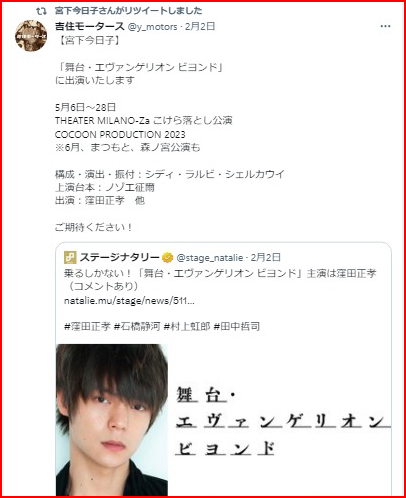Click the quoted tweet's 2月2日 timestamp
This screenshot has width=406, height=498.
click(x=266, y=257)
